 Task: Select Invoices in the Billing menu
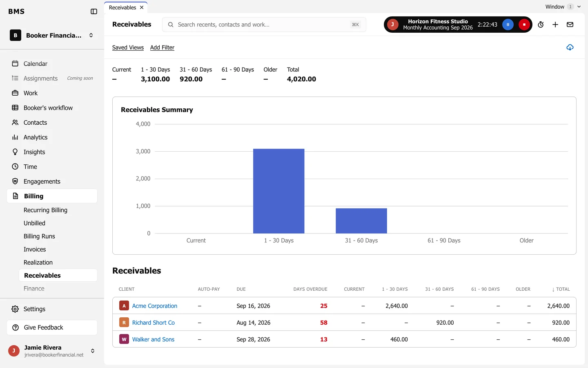click(x=35, y=249)
